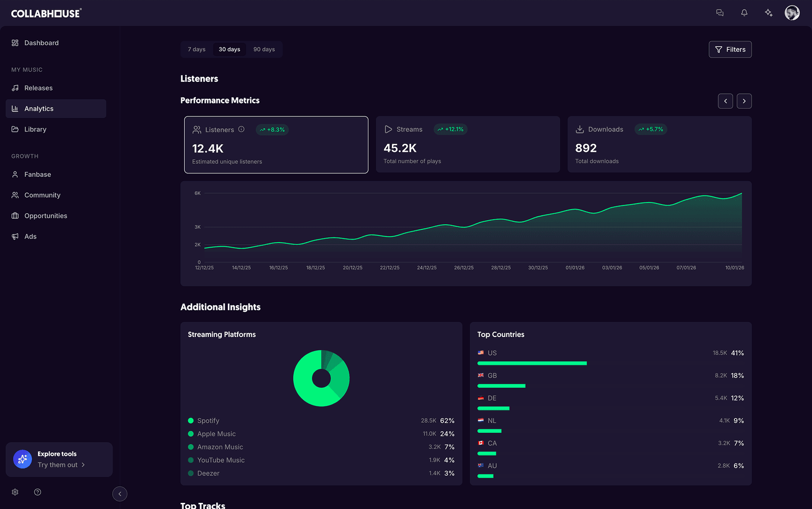Go to Dashboard in sidebar
Screen dimensions: 812x509
pyautogui.click(x=56, y=43)
